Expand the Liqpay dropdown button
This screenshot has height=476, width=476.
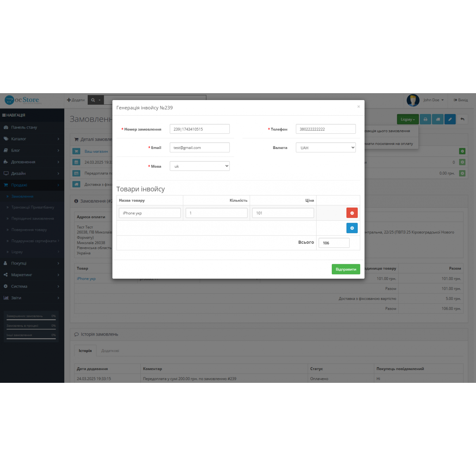point(408,119)
